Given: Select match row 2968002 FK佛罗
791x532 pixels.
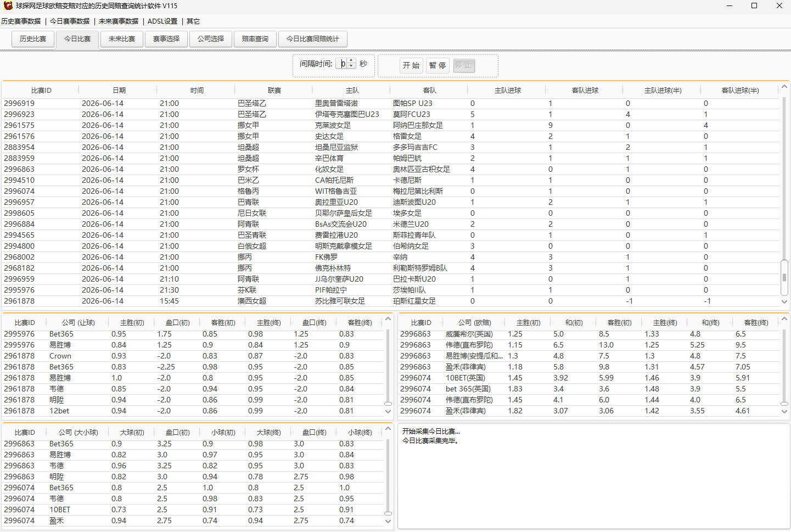Looking at the screenshot, I should pos(391,257).
